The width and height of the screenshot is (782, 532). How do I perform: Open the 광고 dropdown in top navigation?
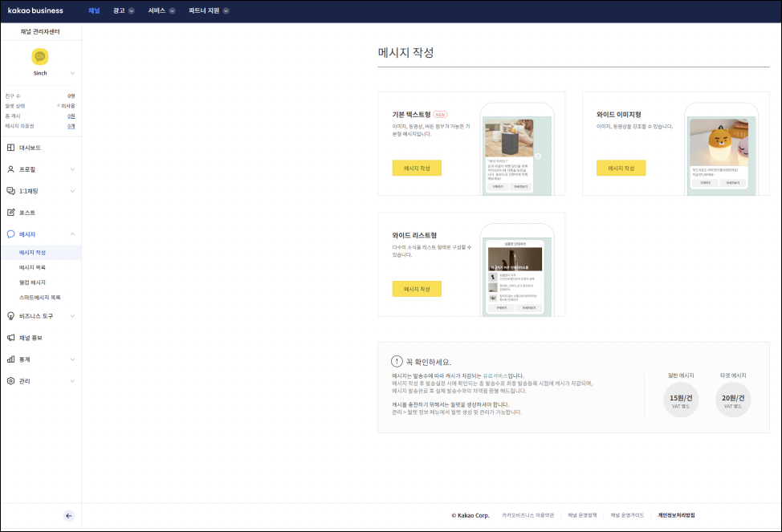[x=124, y=11]
